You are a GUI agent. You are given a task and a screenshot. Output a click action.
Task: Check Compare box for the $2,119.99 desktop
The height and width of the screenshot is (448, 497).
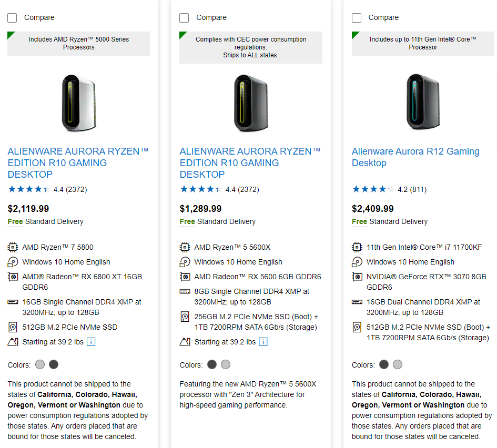(12, 18)
